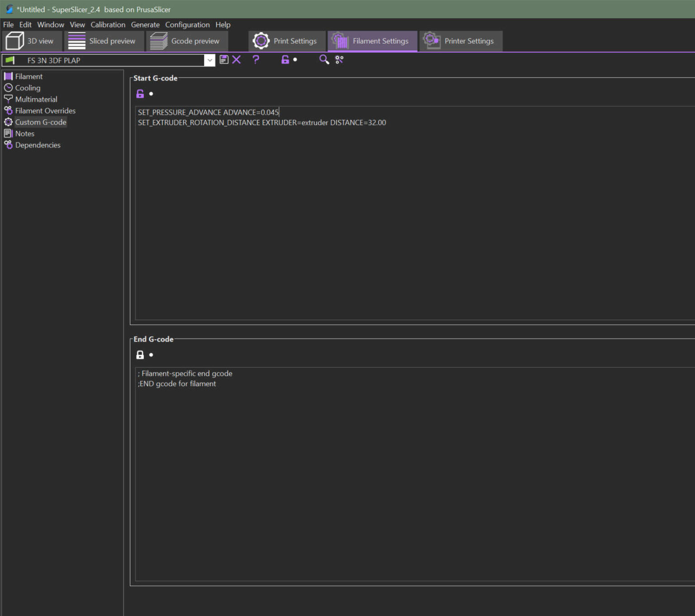The height and width of the screenshot is (616, 695).
Task: Click inside the End G-code text area
Action: tap(407, 475)
